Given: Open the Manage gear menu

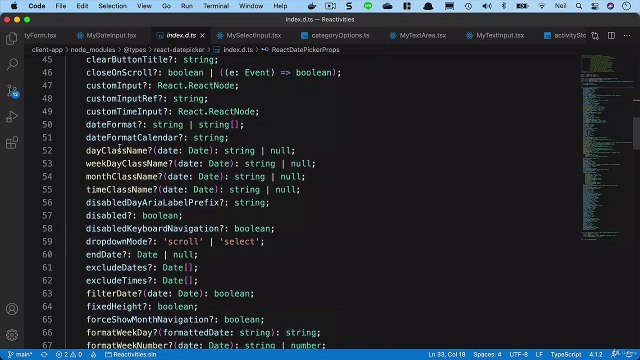Looking at the screenshot, I should click(12, 335).
